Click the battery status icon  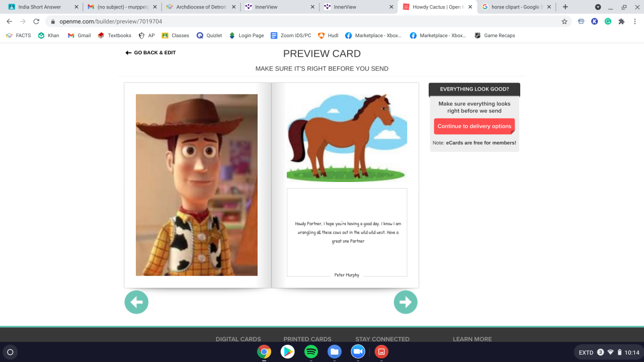coord(620,352)
